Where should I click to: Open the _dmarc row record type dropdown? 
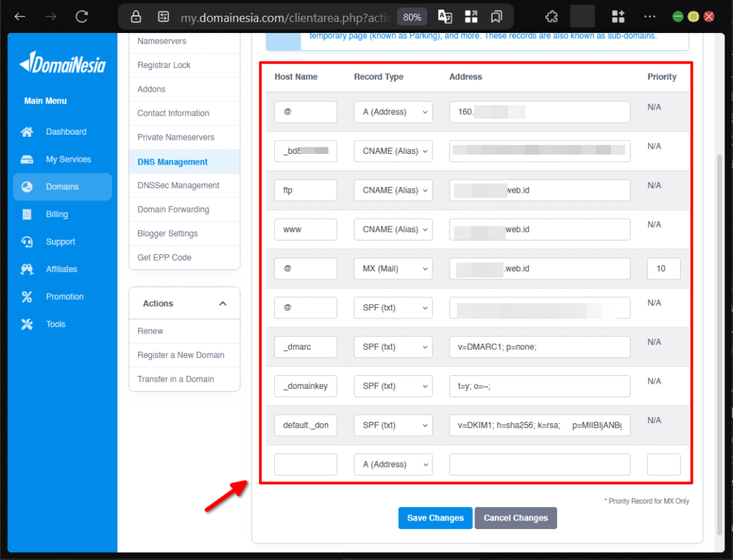pyautogui.click(x=392, y=347)
